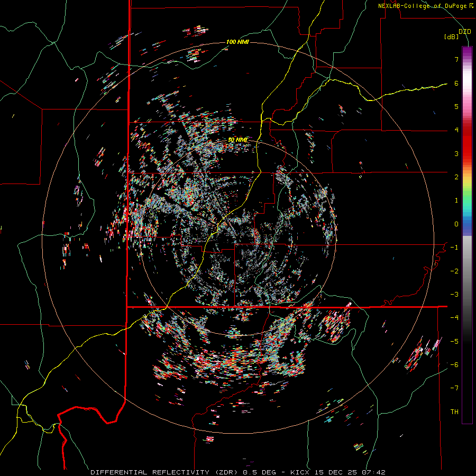Click the -3 value on the legend

454,295
